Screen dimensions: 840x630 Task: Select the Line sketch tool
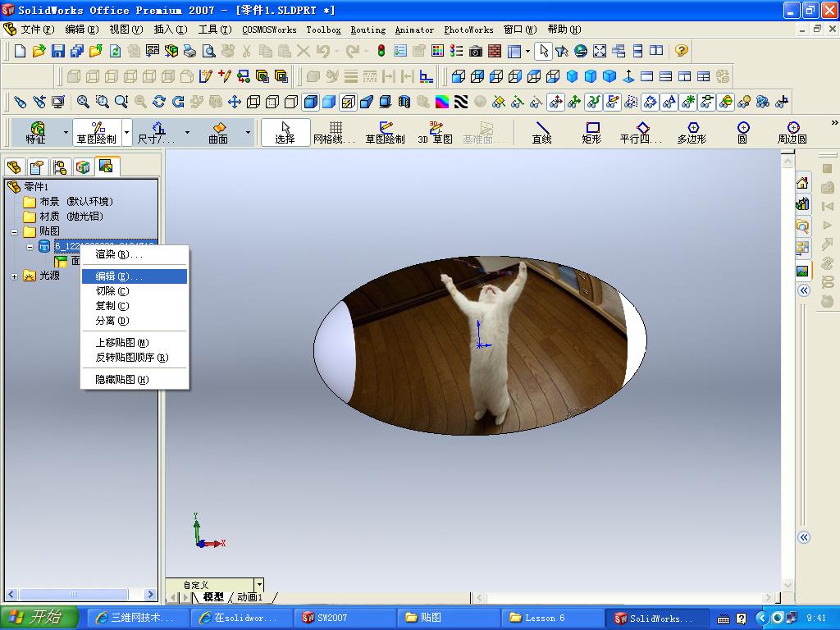[x=541, y=132]
